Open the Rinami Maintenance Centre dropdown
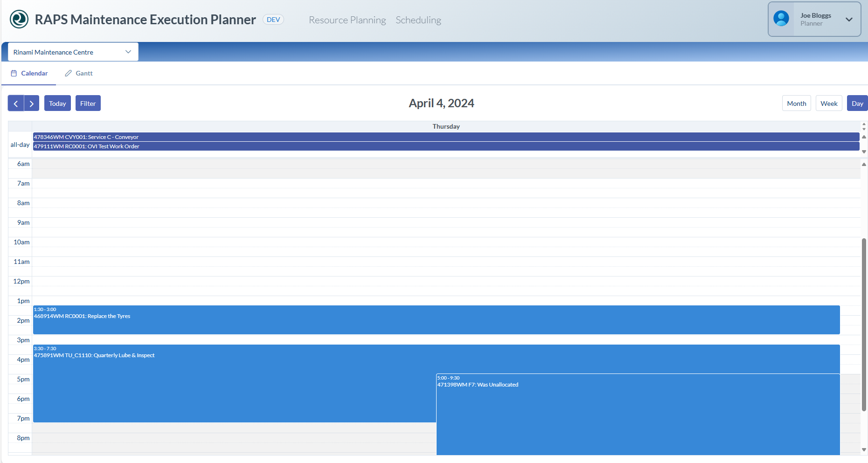868x463 pixels. (73, 52)
